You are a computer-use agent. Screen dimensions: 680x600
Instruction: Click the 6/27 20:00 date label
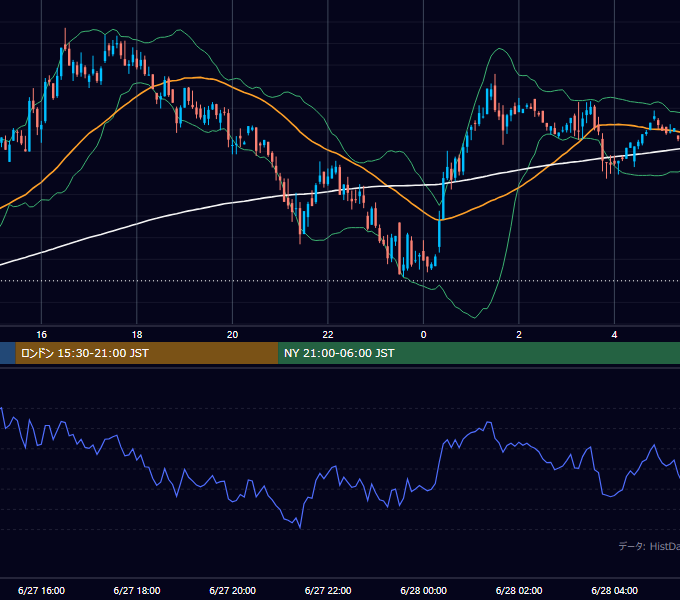tap(232, 590)
